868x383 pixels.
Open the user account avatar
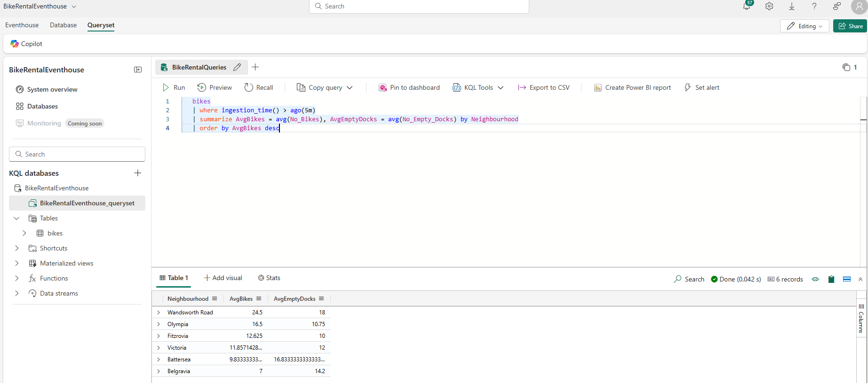click(859, 7)
